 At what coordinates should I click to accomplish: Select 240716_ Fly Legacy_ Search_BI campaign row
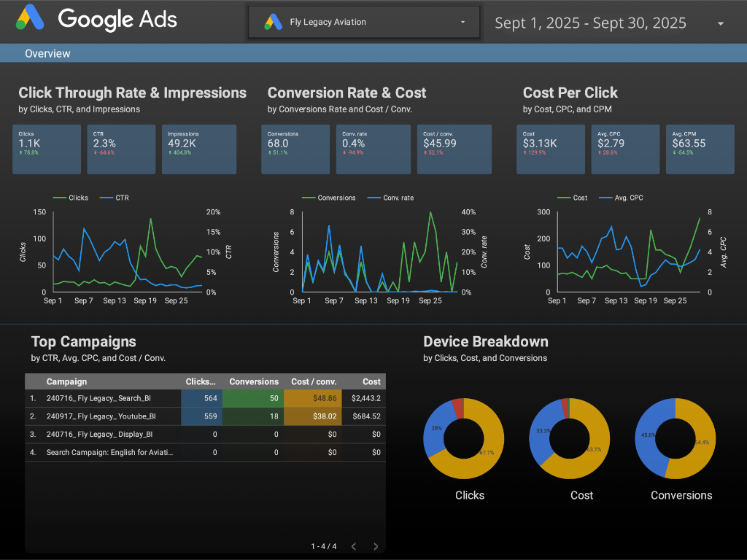[205, 398]
